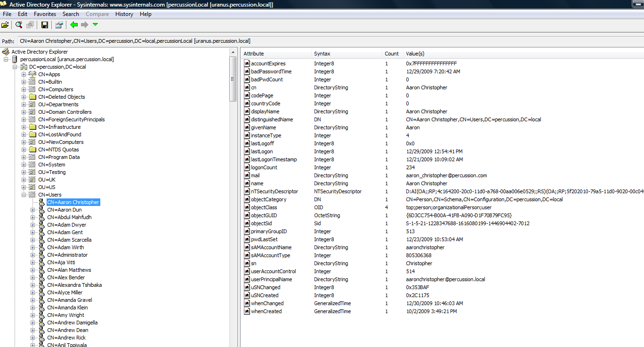The width and height of the screenshot is (644, 347).
Task: Select CN=ForeignSecurityPrincipals tree item
Action: 72,119
